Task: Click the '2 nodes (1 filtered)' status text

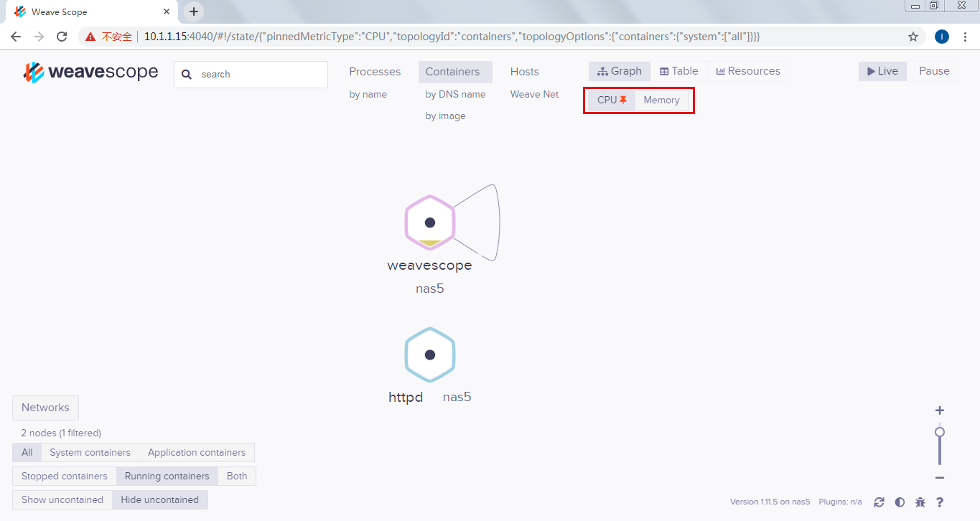Action: point(61,433)
